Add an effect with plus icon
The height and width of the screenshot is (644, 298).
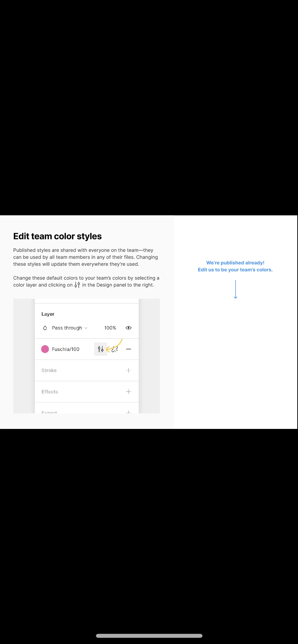point(129,391)
